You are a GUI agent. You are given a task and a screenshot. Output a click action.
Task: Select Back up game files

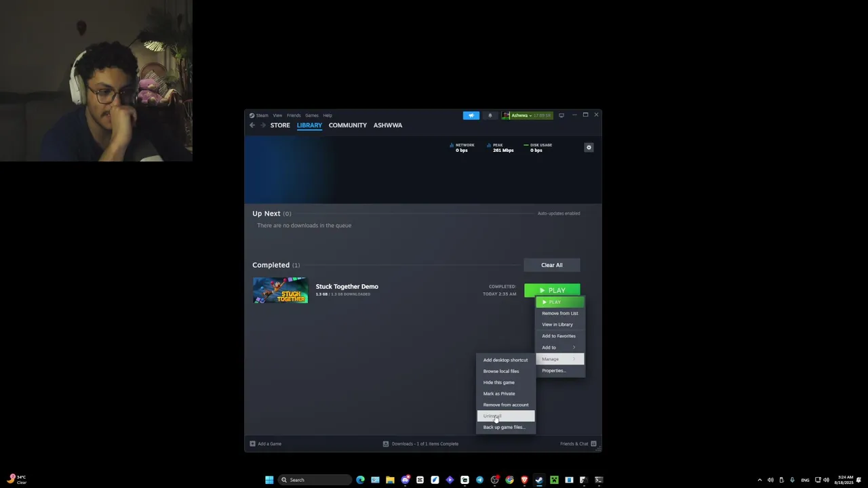(x=506, y=427)
